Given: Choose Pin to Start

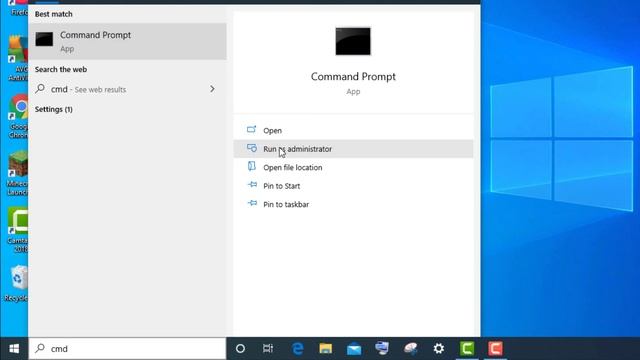Looking at the screenshot, I should (353, 186).
